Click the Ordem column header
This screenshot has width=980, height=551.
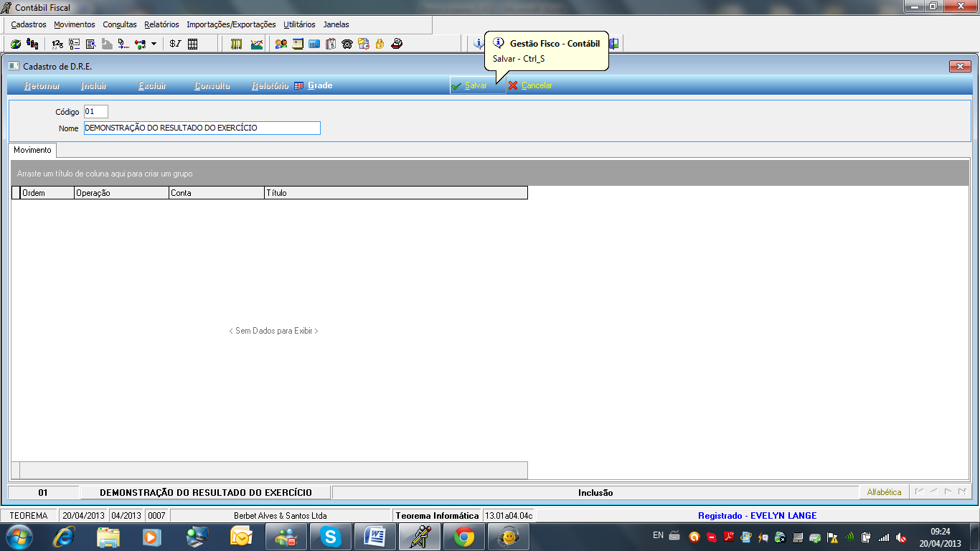[x=47, y=193]
